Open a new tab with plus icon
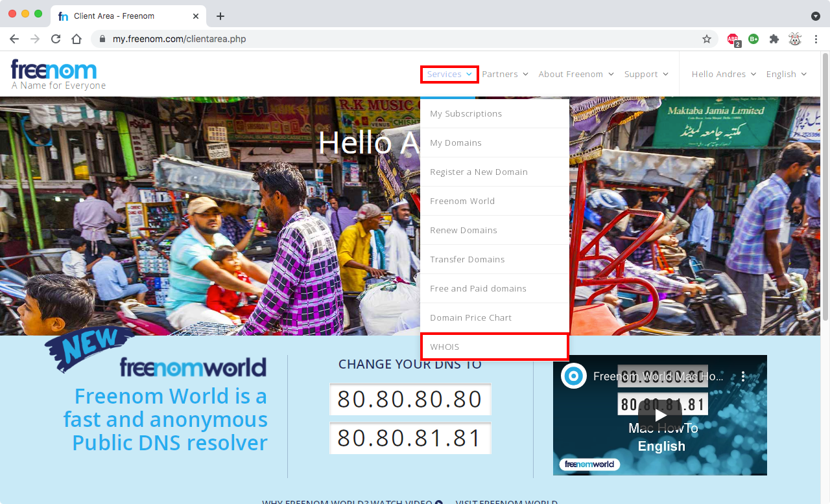Image resolution: width=830 pixels, height=504 pixels. (x=220, y=16)
